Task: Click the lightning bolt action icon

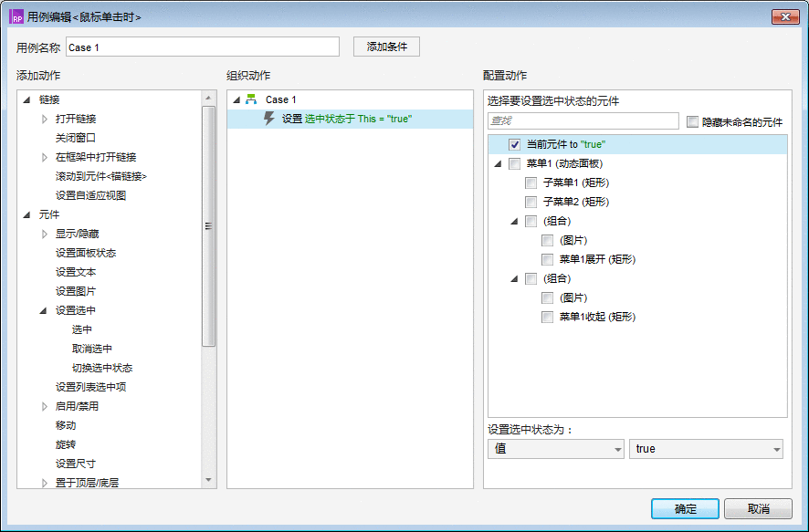Action: coord(268,118)
